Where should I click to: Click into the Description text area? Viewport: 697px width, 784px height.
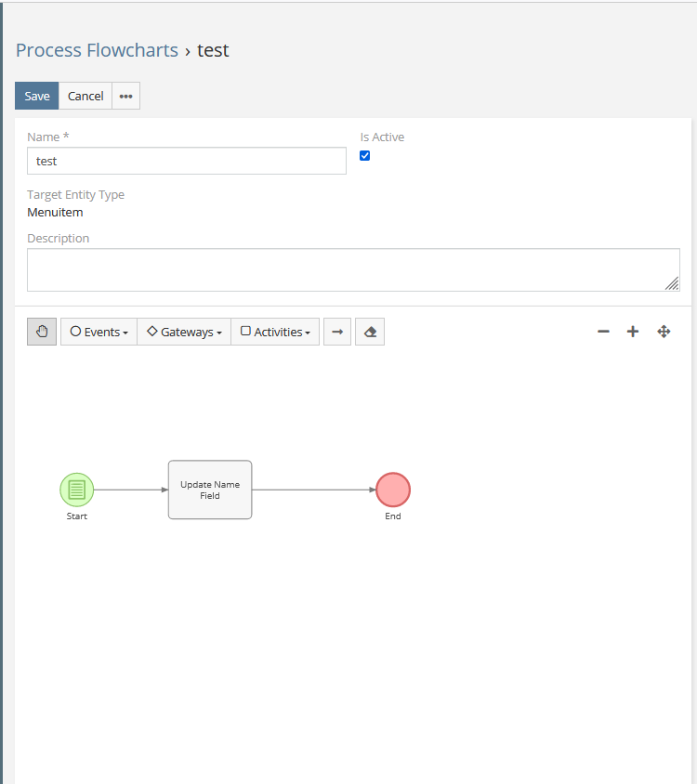353,269
